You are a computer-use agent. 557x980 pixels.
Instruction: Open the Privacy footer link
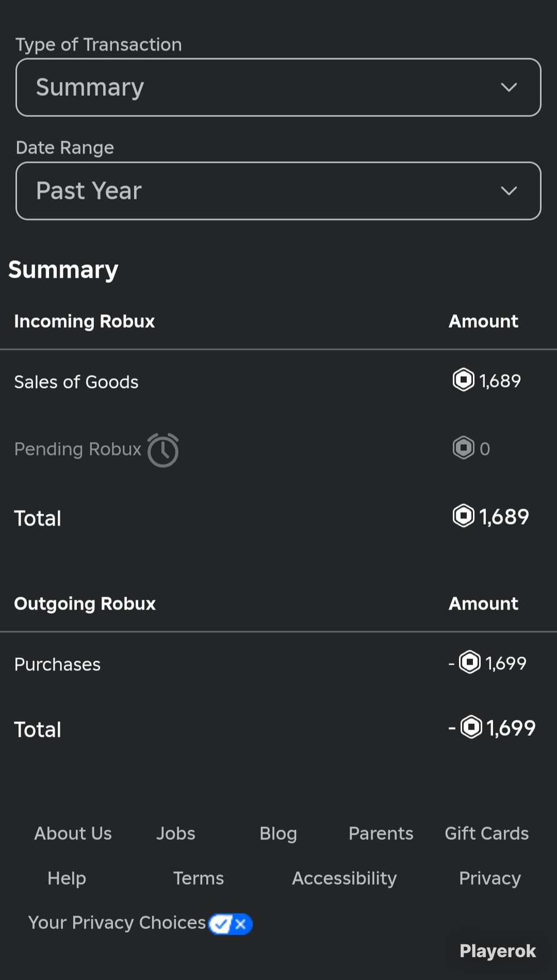[490, 878]
